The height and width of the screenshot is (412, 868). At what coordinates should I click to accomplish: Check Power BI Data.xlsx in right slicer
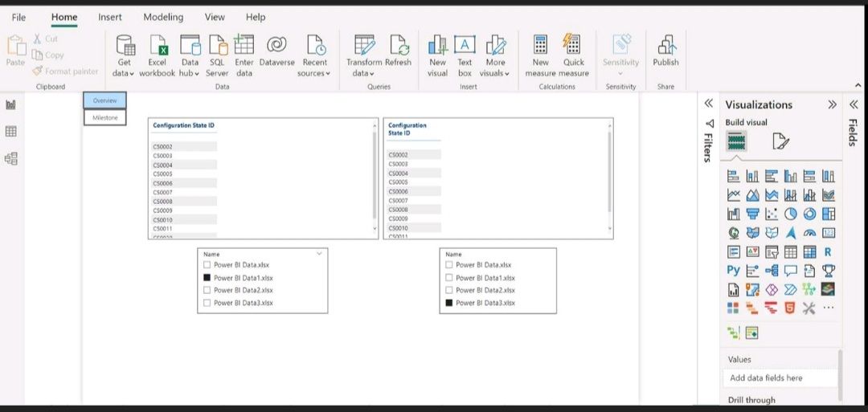click(449, 265)
